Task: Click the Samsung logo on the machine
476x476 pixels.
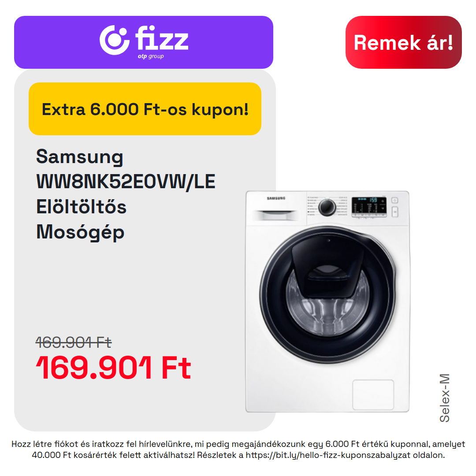Action: pyautogui.click(x=276, y=198)
